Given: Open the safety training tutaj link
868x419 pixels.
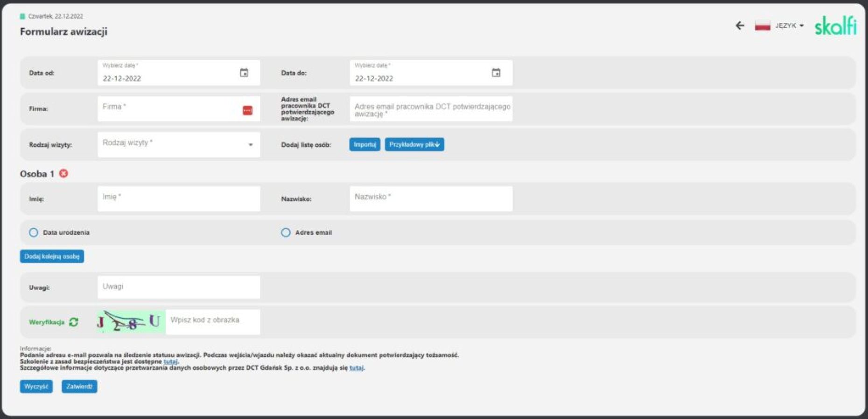Looking at the screenshot, I should 170,362.
